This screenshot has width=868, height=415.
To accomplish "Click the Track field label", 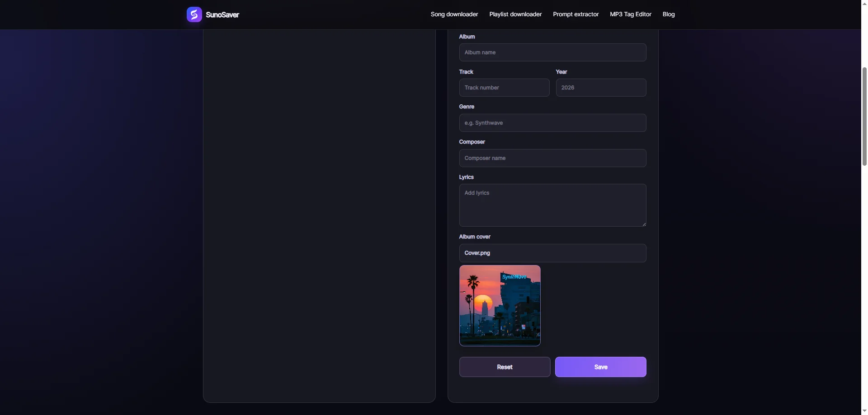I will [466, 72].
